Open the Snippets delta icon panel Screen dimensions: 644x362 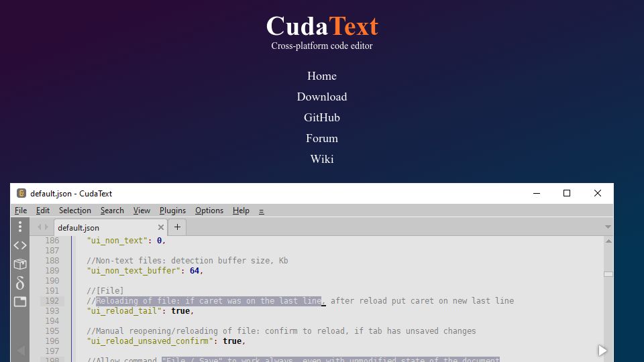click(x=19, y=283)
